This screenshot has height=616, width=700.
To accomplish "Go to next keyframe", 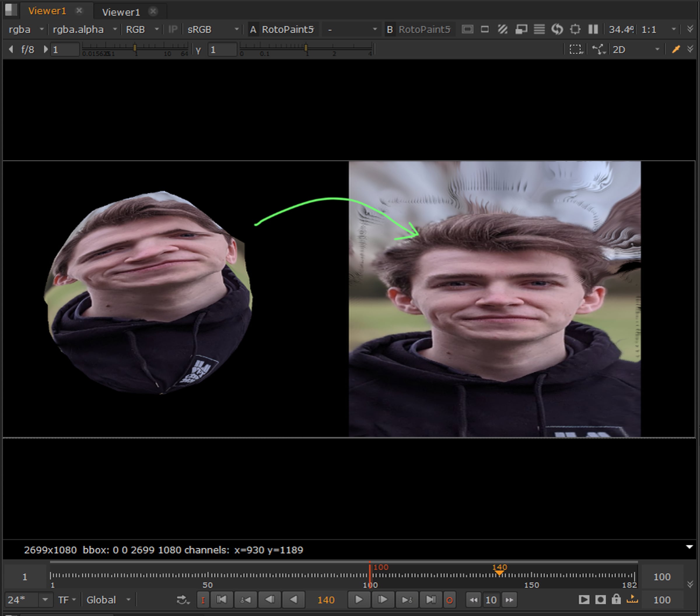I will click(407, 600).
